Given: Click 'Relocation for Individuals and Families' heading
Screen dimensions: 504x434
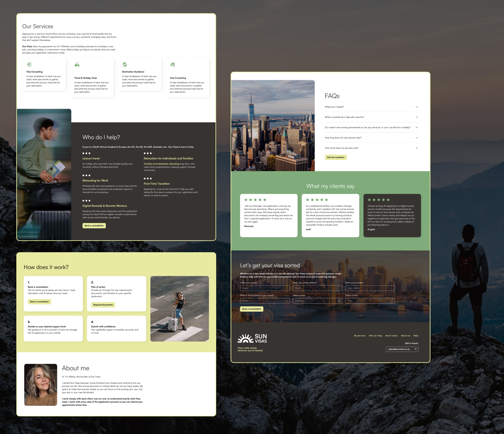Looking at the screenshot, I should pyautogui.click(x=168, y=159).
